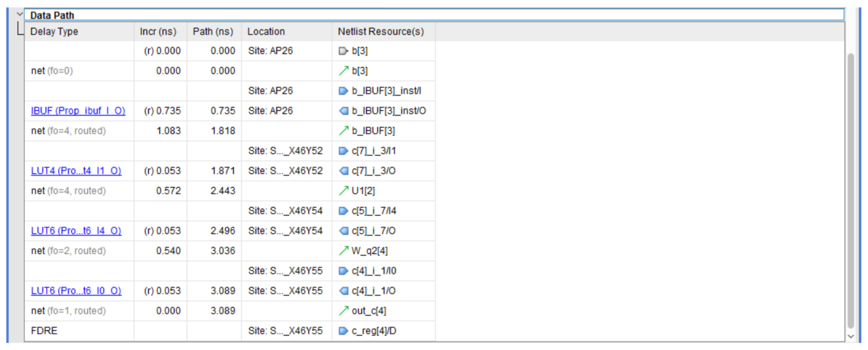Click the input pin icon for b_IBUF[3]_inst/I
The image size is (868, 350).
[343, 91]
